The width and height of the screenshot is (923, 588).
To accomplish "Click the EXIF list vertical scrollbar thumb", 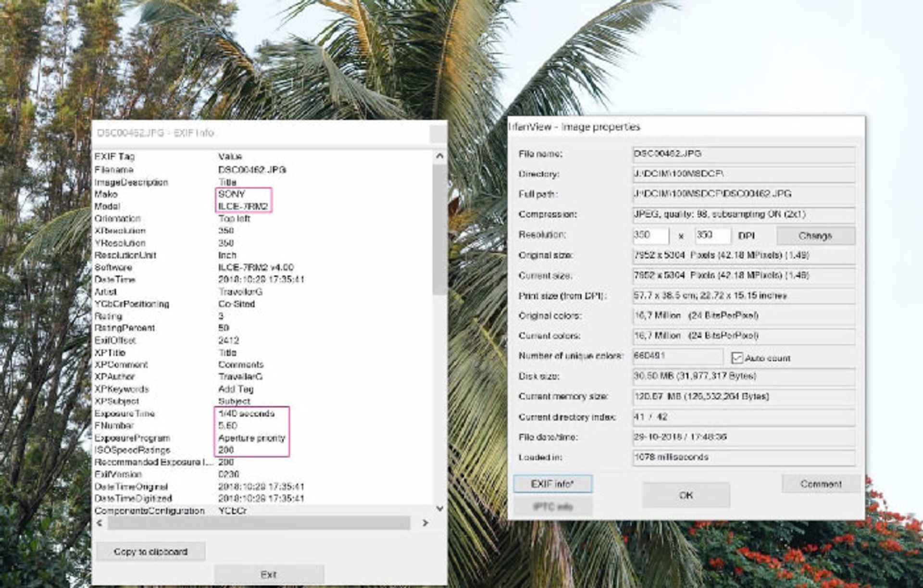I will coord(439,228).
